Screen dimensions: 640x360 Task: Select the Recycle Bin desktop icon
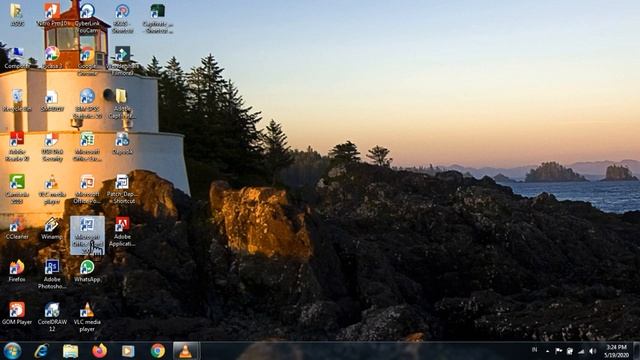coord(17,100)
